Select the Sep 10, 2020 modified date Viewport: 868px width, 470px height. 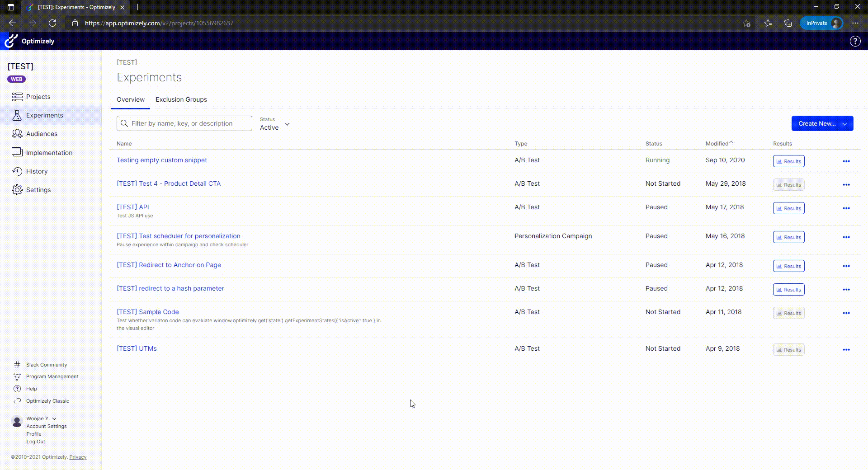tap(725, 160)
